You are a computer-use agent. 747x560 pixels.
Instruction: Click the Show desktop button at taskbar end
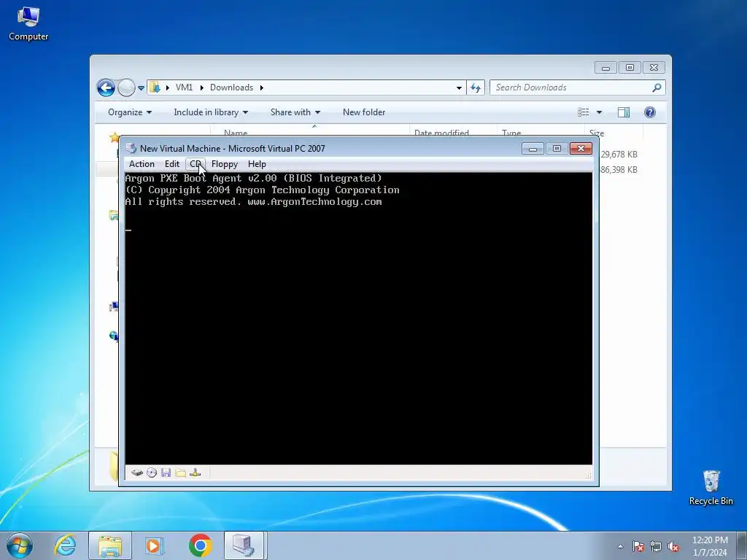coord(742,545)
